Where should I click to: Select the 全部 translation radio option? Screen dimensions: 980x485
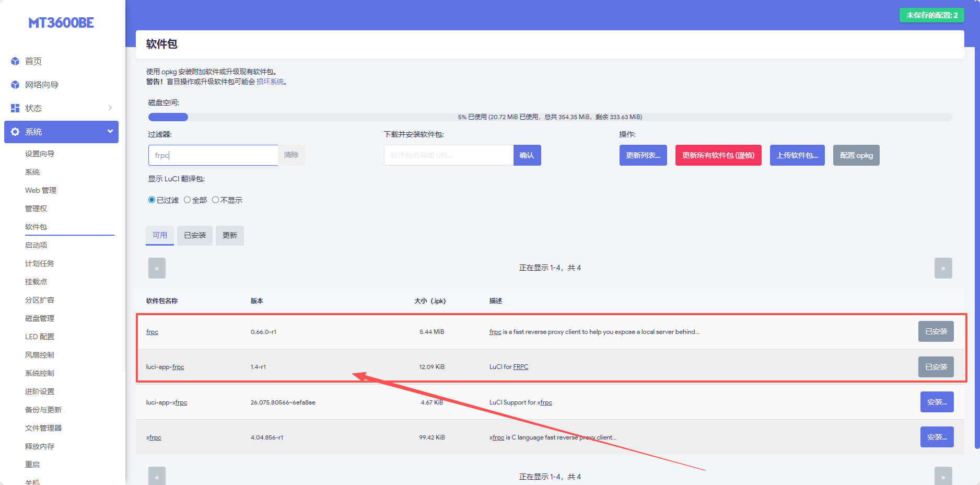click(187, 200)
